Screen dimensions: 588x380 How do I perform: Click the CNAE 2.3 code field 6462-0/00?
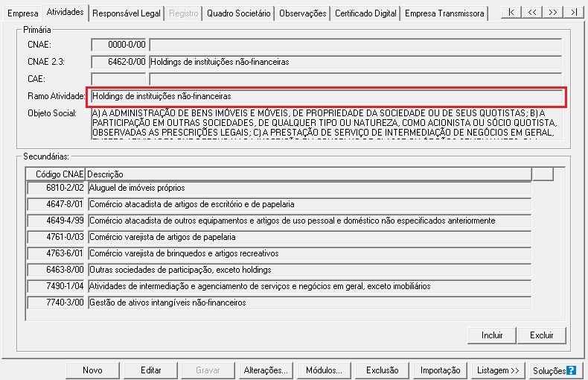click(x=118, y=62)
